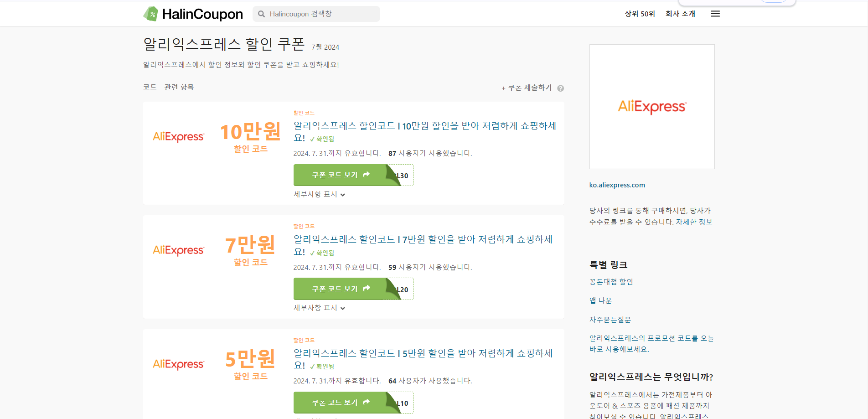
Task: Click the 알리익스프레스는 무엇입니까? heading
Action: tap(651, 377)
